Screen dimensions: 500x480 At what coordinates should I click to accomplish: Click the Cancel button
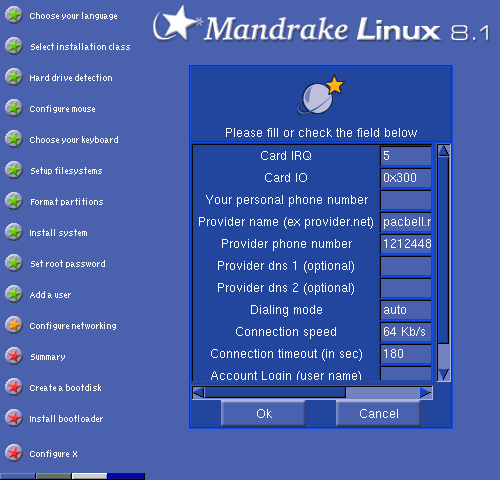tap(378, 414)
